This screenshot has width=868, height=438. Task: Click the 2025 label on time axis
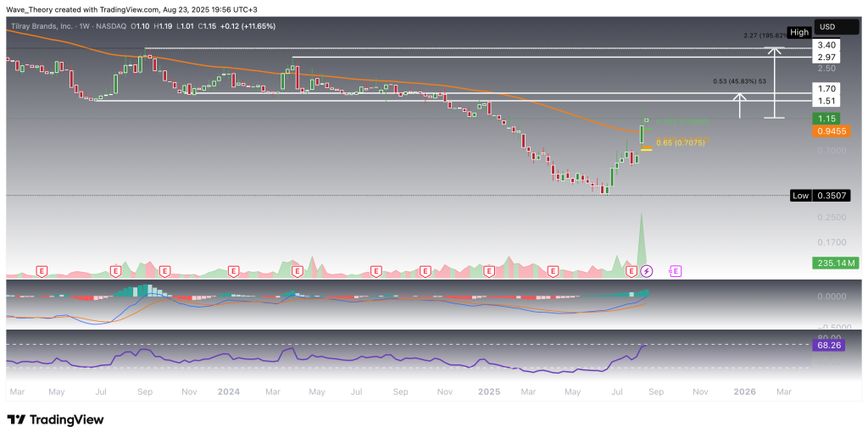click(489, 391)
